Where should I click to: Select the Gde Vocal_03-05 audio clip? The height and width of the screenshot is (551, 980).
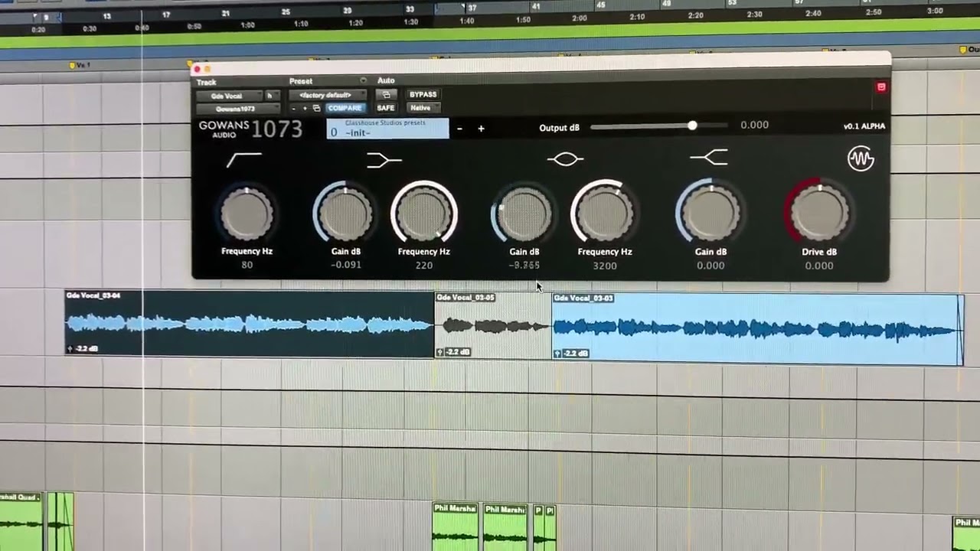point(493,326)
